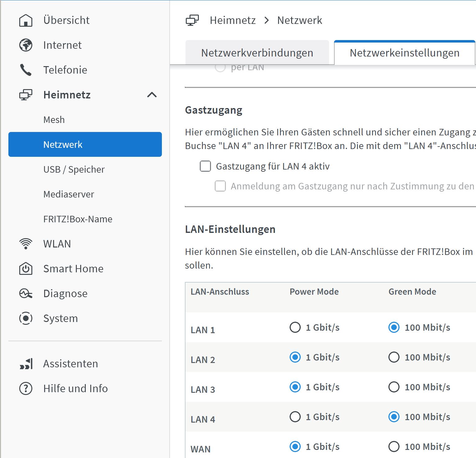Open the Mesh submenu entry
Image resolution: width=476 pixels, height=458 pixels.
coord(54,120)
